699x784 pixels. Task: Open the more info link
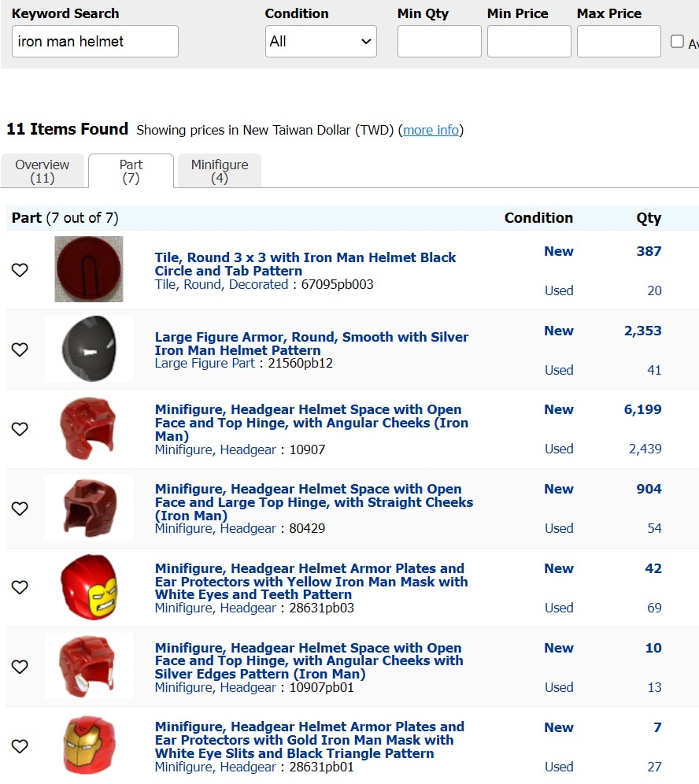tap(431, 130)
